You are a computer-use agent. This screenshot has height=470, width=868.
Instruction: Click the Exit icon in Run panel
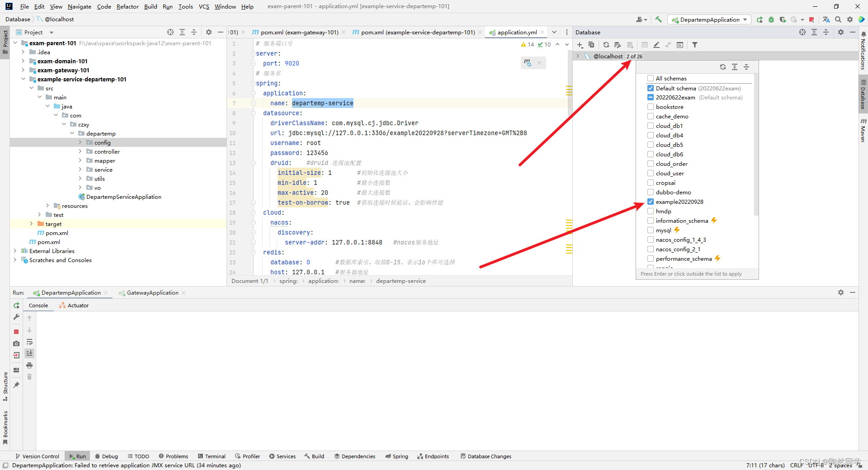pos(16,355)
